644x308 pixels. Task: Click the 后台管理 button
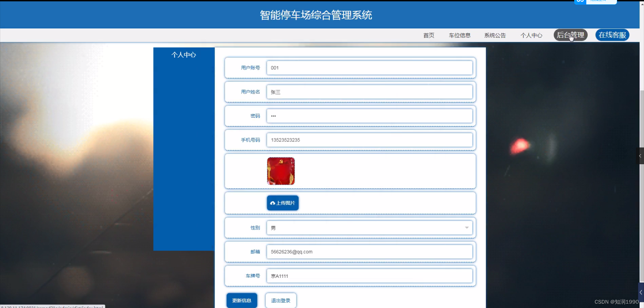571,35
